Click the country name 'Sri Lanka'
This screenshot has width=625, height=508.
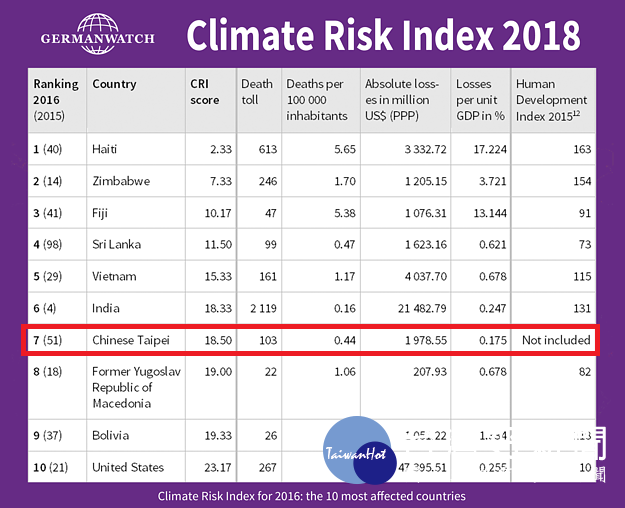coord(116,244)
